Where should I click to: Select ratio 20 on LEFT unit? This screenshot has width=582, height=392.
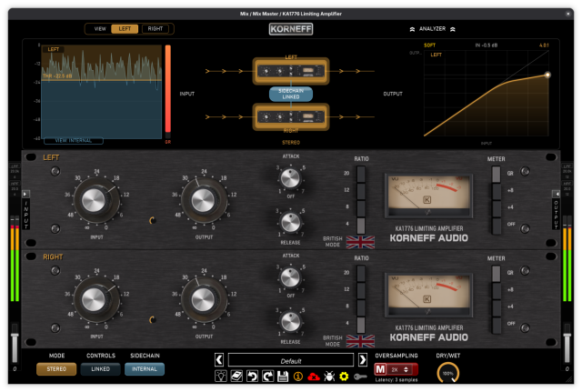pyautogui.click(x=360, y=174)
